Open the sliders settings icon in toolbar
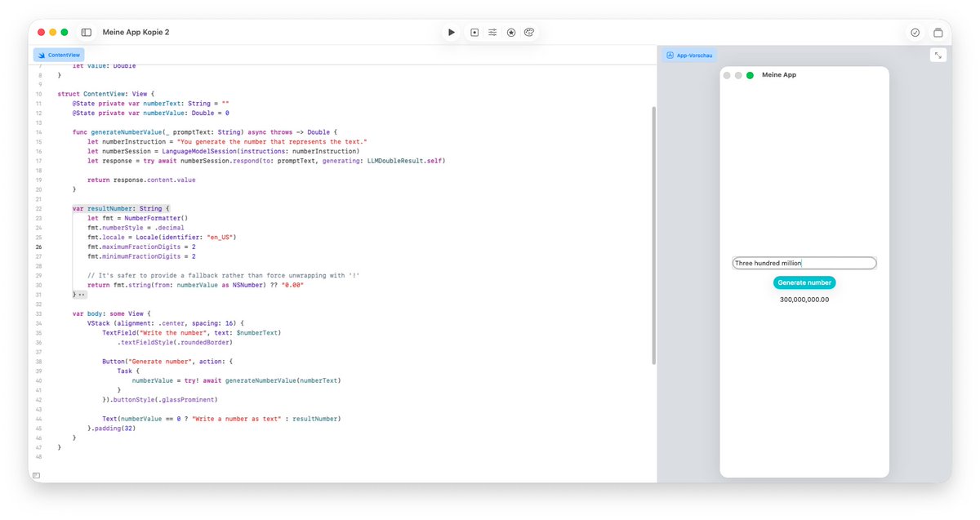The width and height of the screenshot is (980, 520). coord(493,33)
